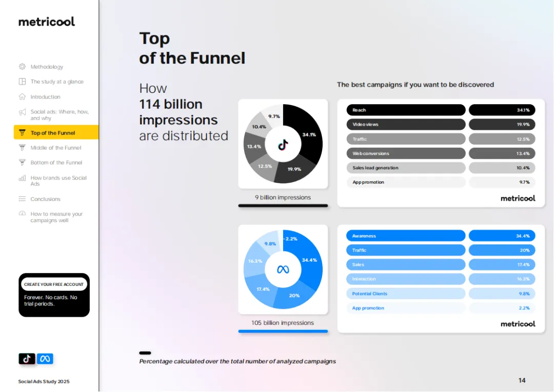Click the 19.9% value pill in table
The width and height of the screenshot is (554, 392).
[x=502, y=124]
